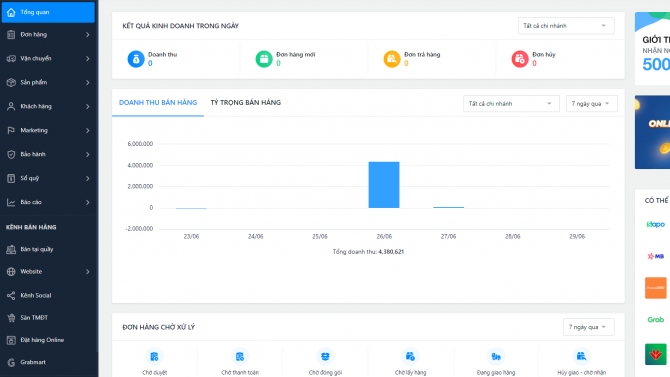Screen dimensions: 670x377
Task: Click the Sổ quỹ ledger icon
Action: click(11, 178)
